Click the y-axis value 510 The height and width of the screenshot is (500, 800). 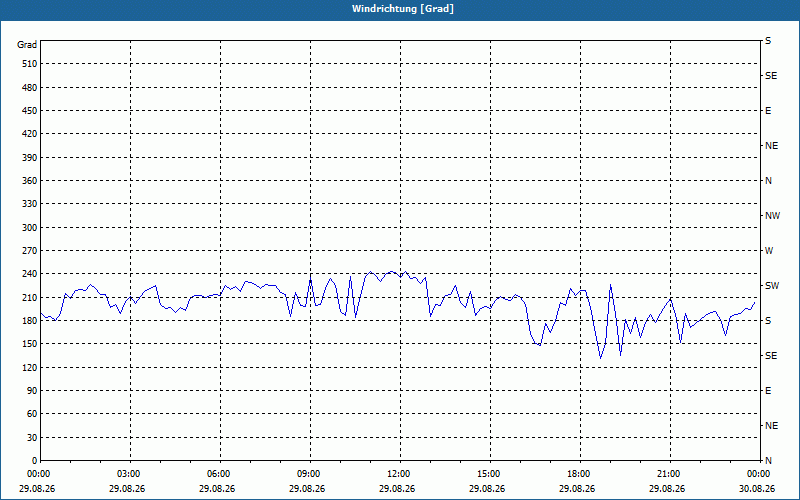tap(30, 64)
